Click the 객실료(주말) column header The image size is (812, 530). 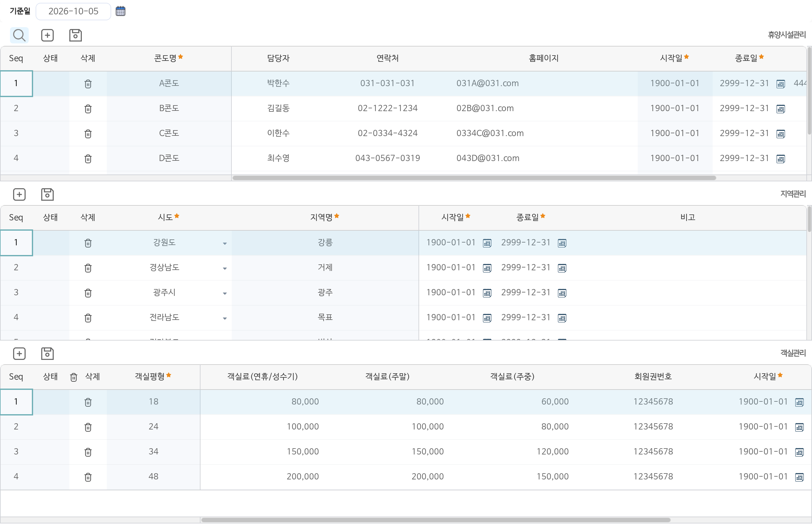pyautogui.click(x=387, y=376)
